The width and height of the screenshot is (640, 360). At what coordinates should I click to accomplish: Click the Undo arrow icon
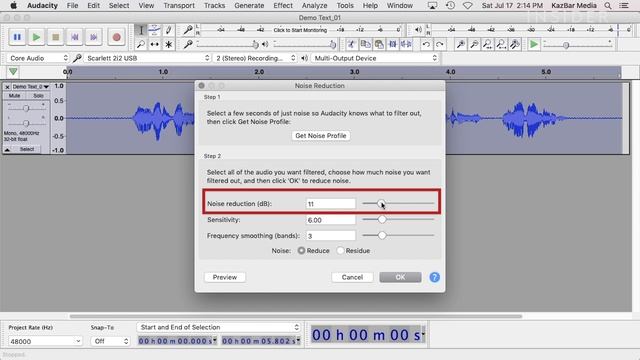(x=426, y=44)
